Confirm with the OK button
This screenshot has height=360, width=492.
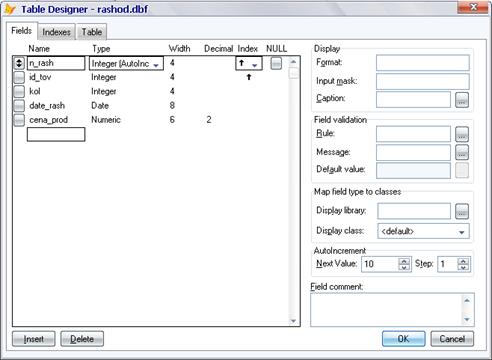coord(404,339)
